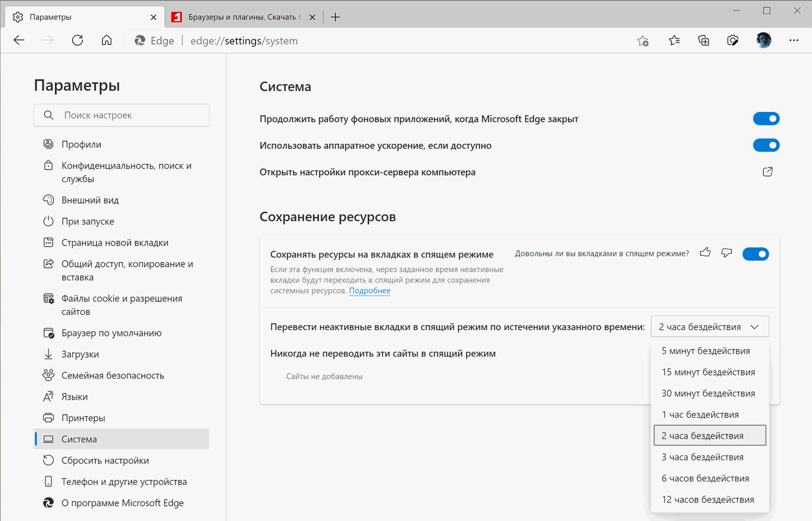The image size is (812, 521).
Task: Open the Подробнее link
Action: coord(370,291)
